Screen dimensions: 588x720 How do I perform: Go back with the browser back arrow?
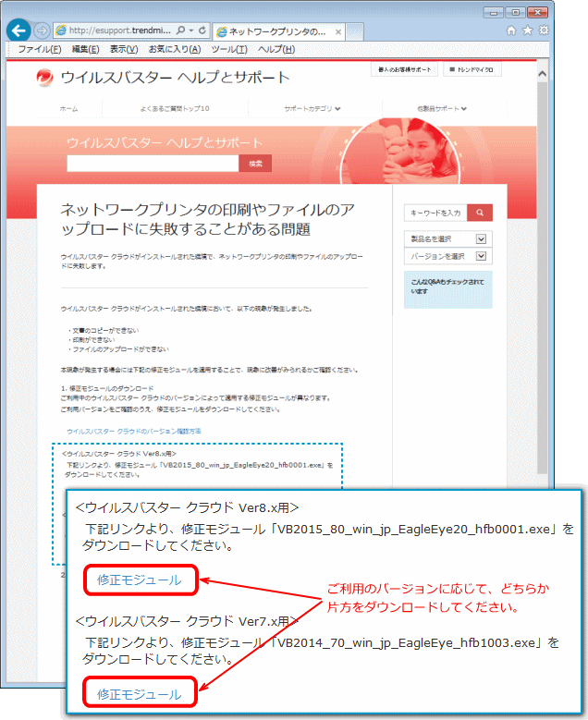[x=18, y=31]
